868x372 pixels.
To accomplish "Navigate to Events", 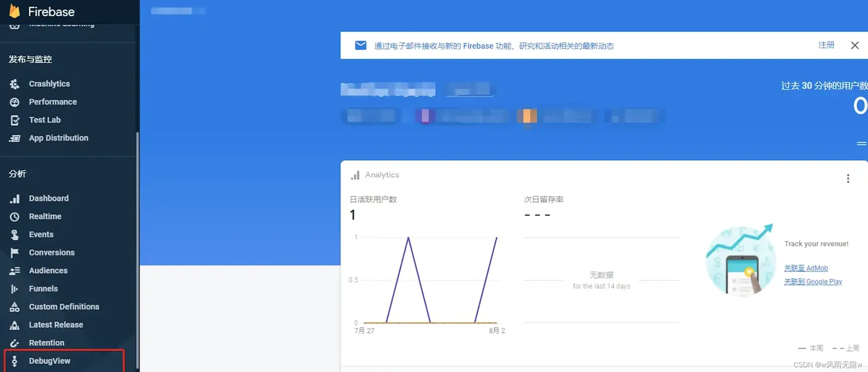I will (41, 234).
